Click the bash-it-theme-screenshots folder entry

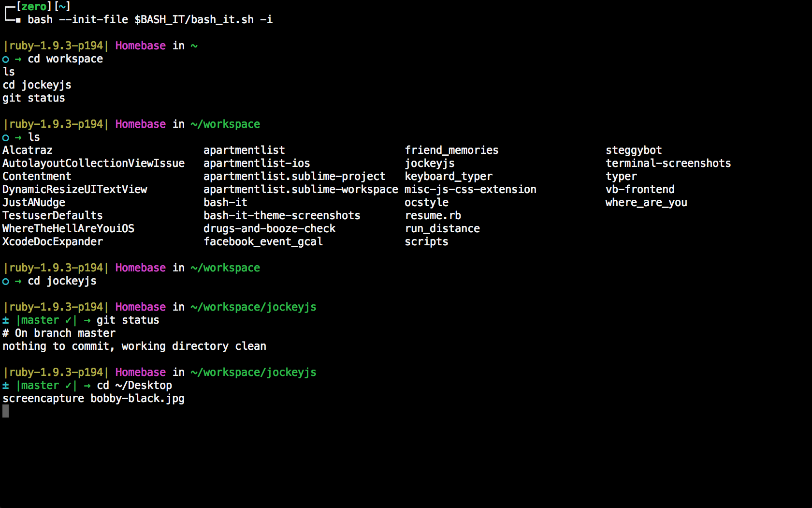click(x=282, y=216)
